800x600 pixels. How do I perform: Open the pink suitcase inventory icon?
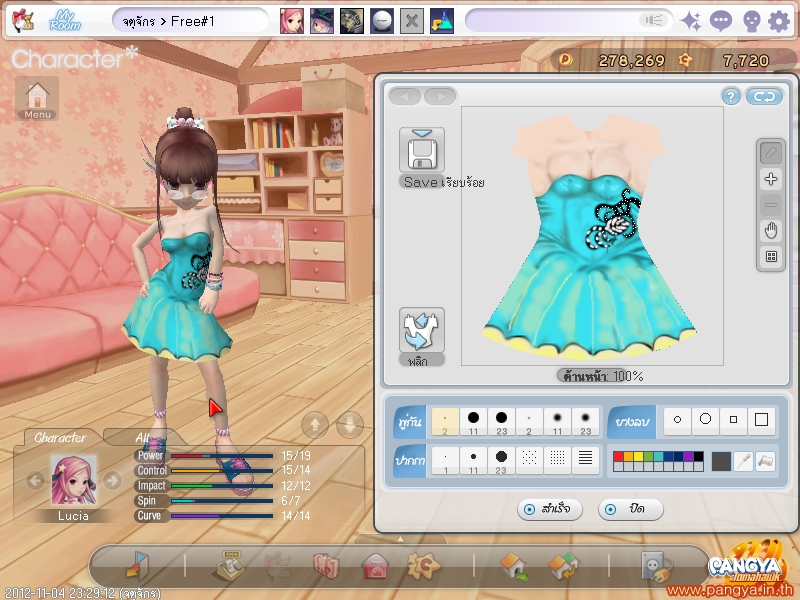click(326, 565)
